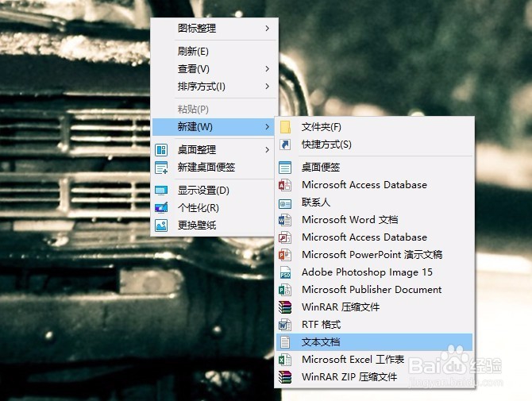Create a Microsoft Publisher Document
This screenshot has height=401, width=532.
[x=374, y=290]
